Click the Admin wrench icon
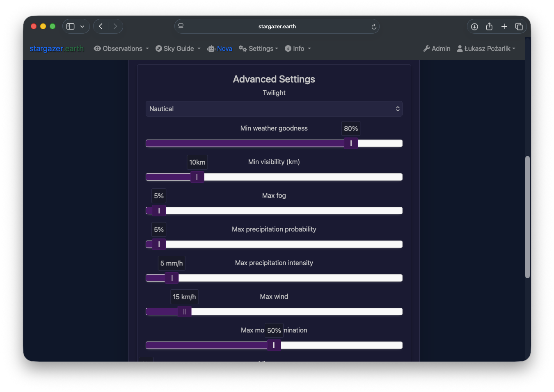Screen dimensions: 554x392 (427, 48)
